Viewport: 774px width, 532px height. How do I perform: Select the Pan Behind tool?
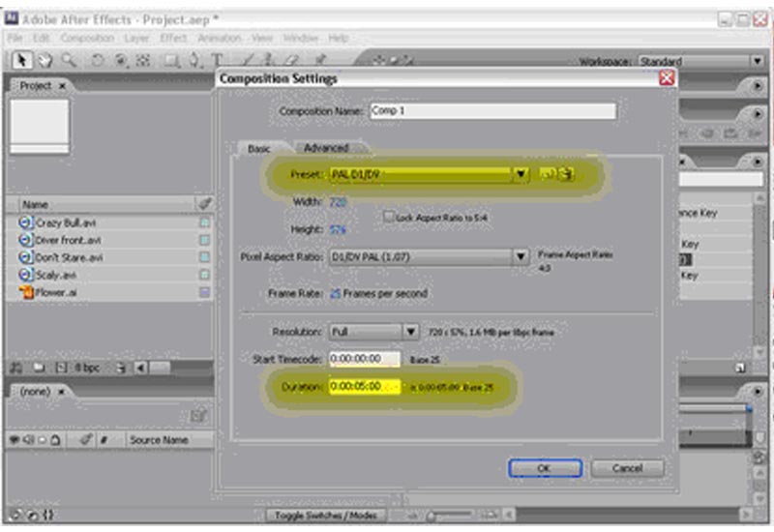pos(143,61)
